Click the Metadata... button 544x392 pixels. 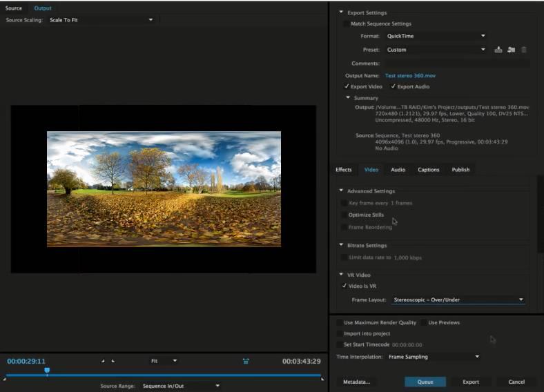(357, 382)
